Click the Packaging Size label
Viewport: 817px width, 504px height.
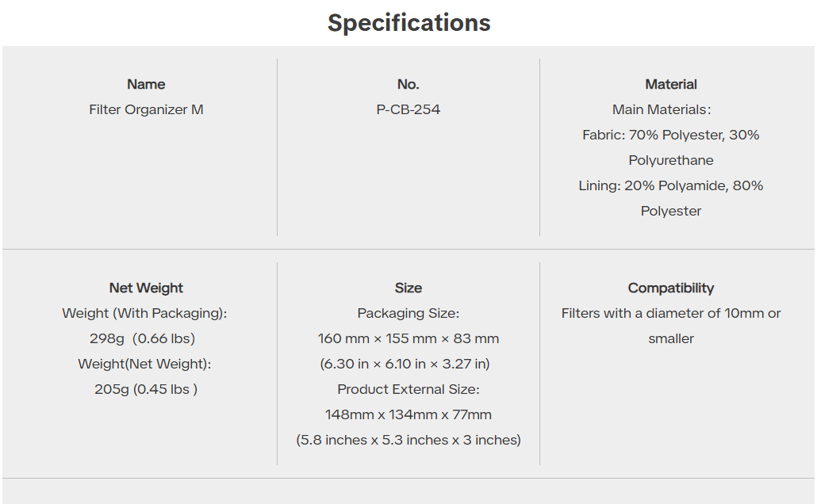click(x=408, y=313)
